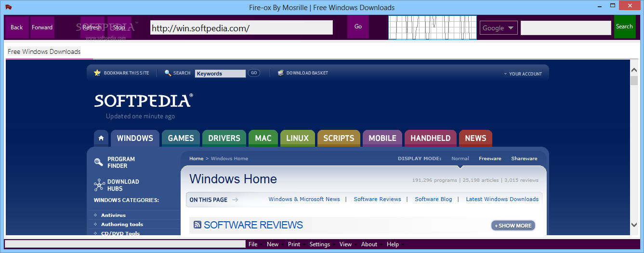The image size is (644, 253).
Task: Select the HANDHELD category tab
Action: coord(431,138)
